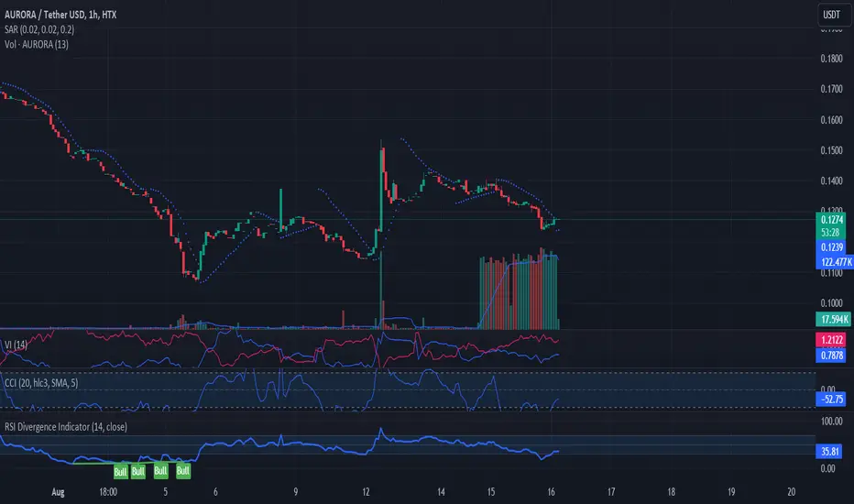Click the date 5 on time axis
The width and height of the screenshot is (854, 504).
pyautogui.click(x=166, y=492)
